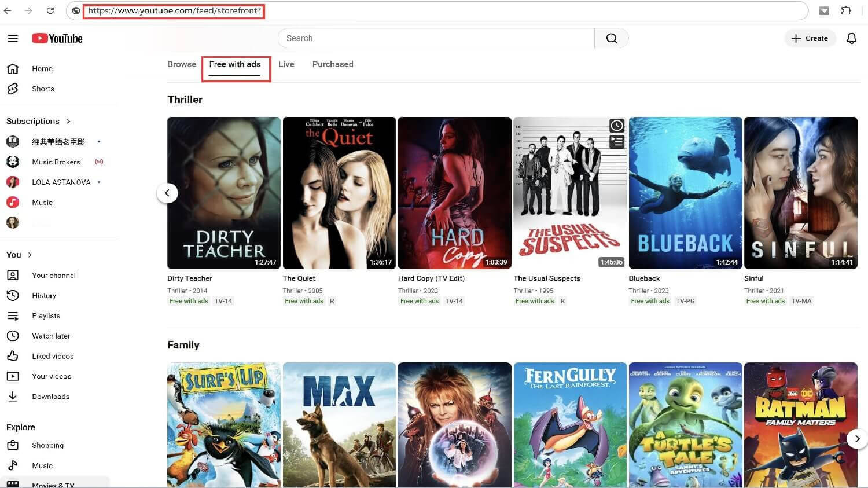Add The Usual Suspects to queue
The width and height of the screenshot is (868, 488).
tap(617, 142)
